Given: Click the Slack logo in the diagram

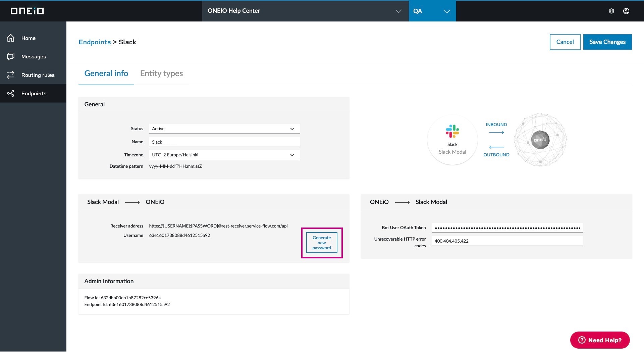Looking at the screenshot, I should tap(452, 131).
